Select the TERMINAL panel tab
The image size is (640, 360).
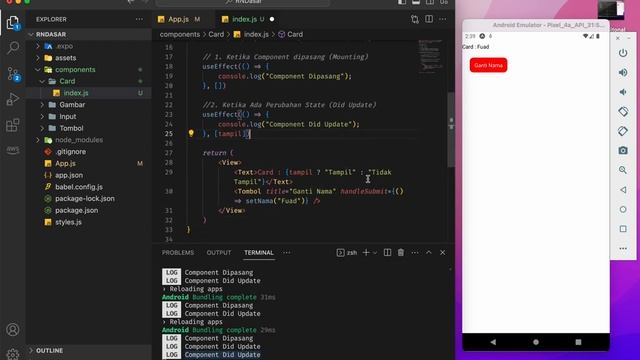tap(259, 253)
